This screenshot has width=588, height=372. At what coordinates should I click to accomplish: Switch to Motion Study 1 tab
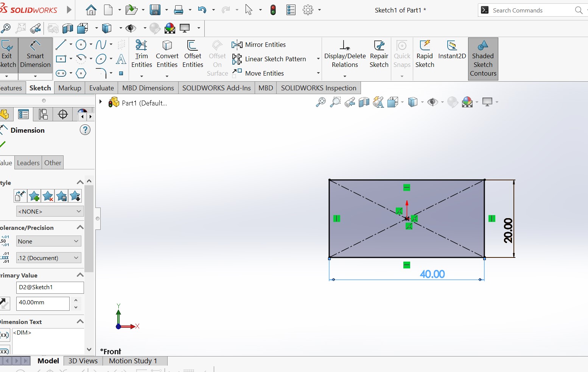pos(133,361)
